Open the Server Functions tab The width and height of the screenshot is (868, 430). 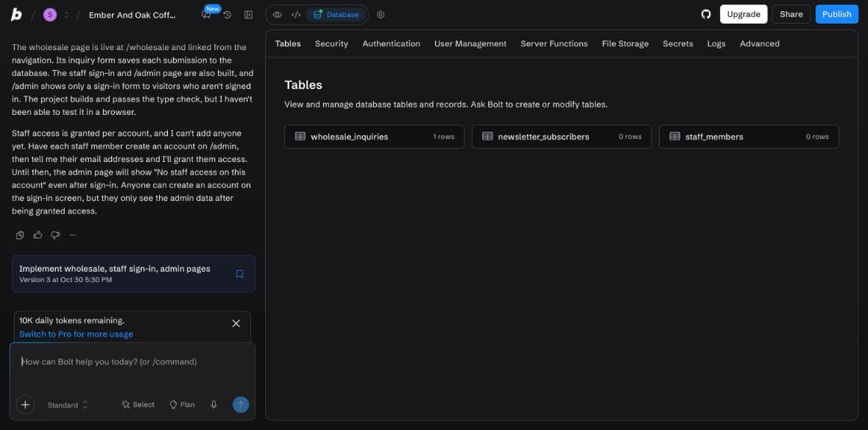point(554,43)
